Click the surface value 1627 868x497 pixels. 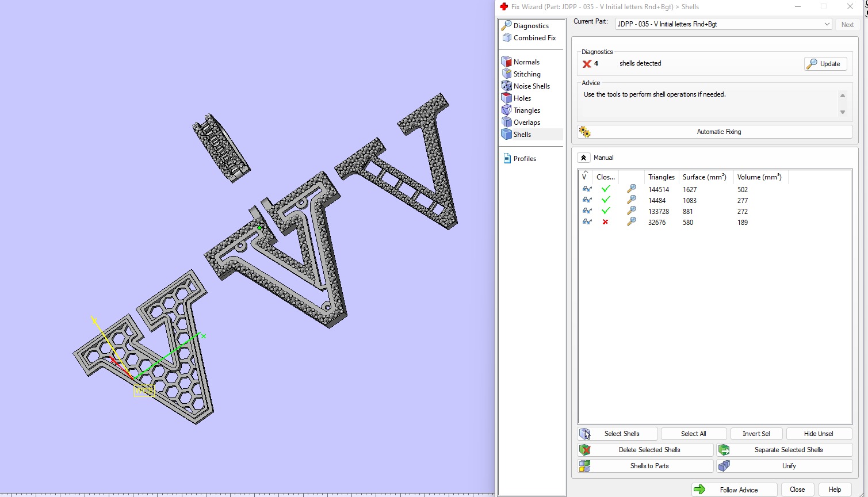pos(690,190)
